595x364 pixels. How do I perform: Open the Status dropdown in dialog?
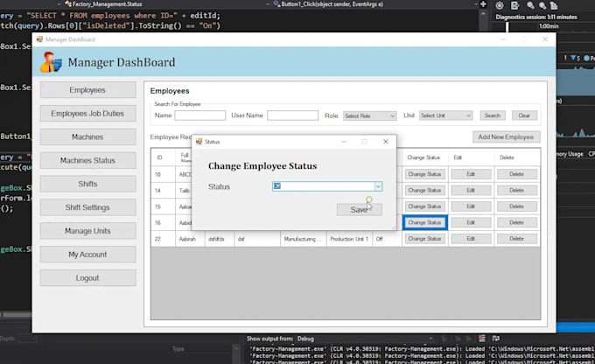coord(378,186)
